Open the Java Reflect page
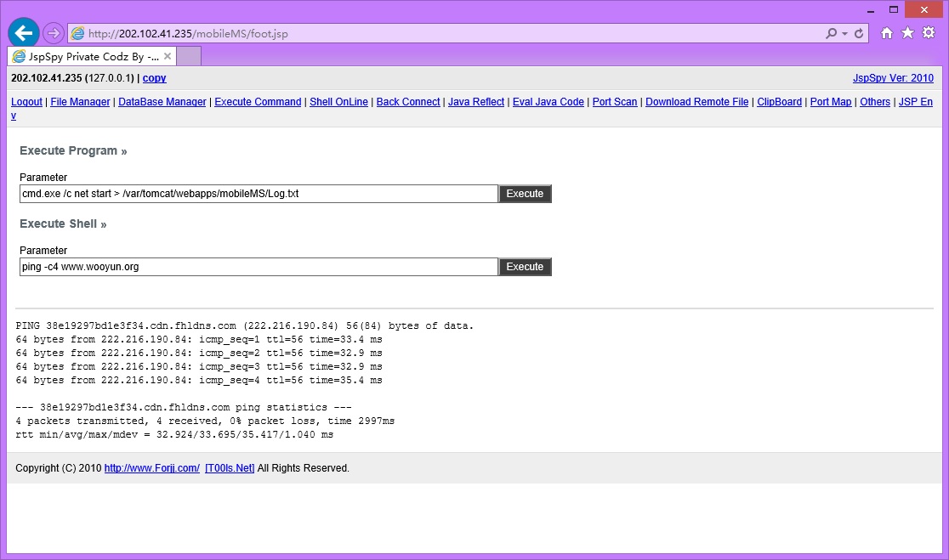The width and height of the screenshot is (949, 560). [475, 102]
